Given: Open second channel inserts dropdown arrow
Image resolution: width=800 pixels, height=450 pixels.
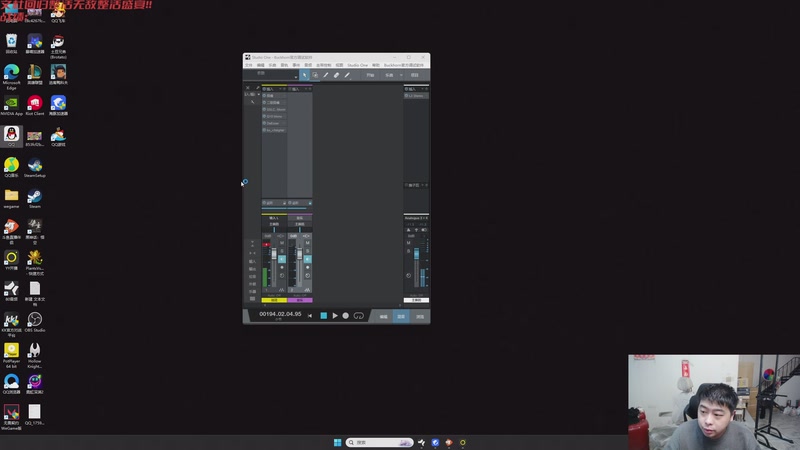Looking at the screenshot, I should (306, 89).
